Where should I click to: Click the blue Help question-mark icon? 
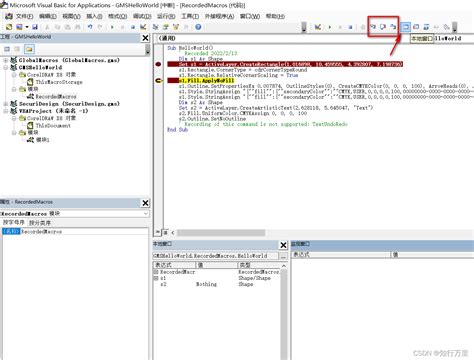[x=198, y=27]
